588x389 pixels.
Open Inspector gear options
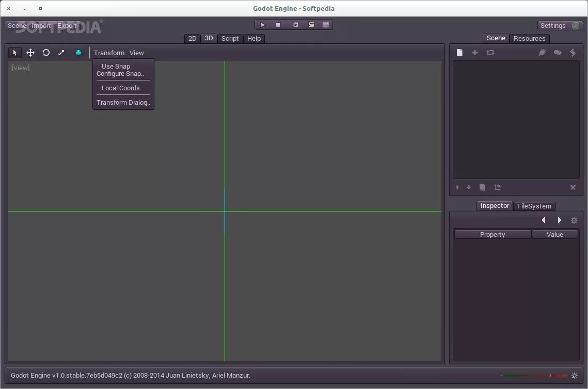[574, 220]
